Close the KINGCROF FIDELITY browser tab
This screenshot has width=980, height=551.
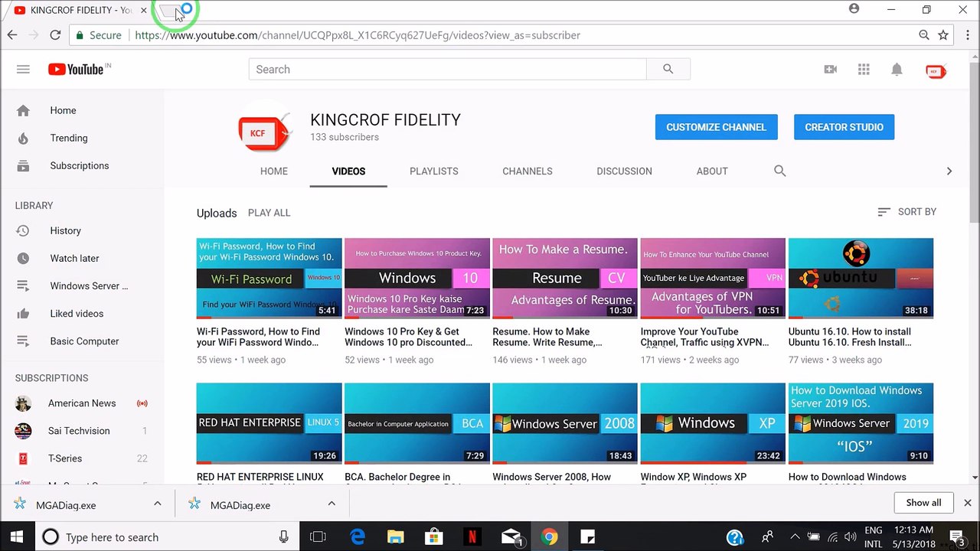pos(143,10)
